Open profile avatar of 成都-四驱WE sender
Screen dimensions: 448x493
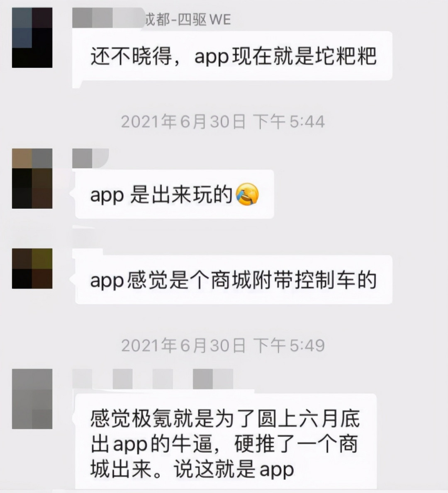[32, 38]
